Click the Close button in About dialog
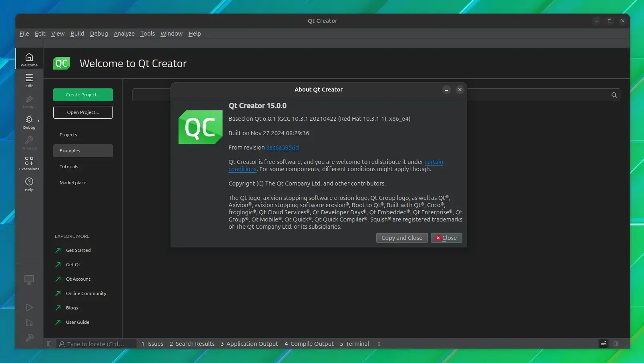This screenshot has height=363, width=644. [447, 238]
